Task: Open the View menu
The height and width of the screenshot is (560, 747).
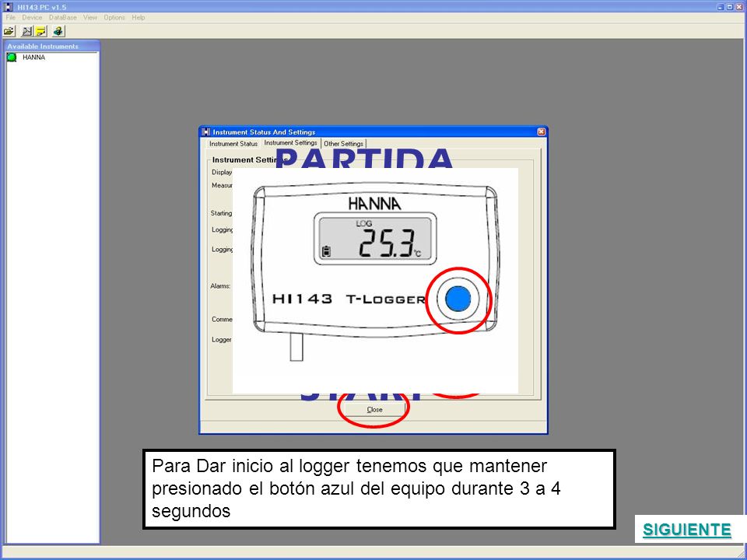Action: (90, 17)
